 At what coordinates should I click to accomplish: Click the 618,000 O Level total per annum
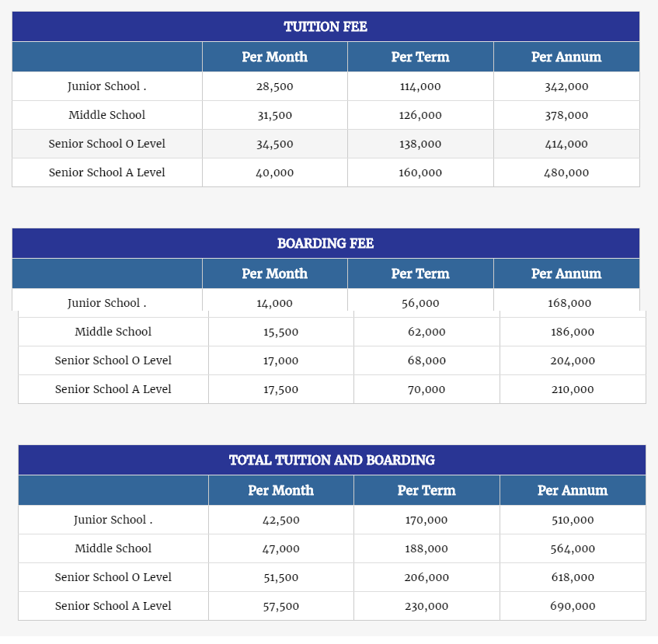point(573,577)
